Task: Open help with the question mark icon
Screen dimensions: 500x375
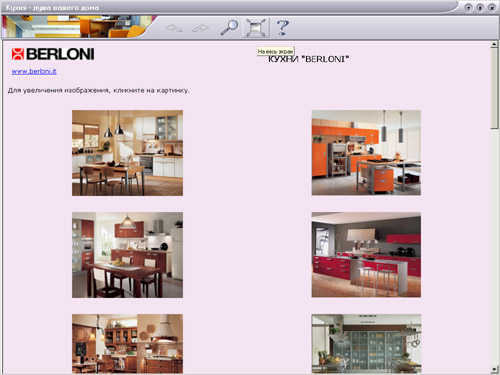Action: click(283, 27)
